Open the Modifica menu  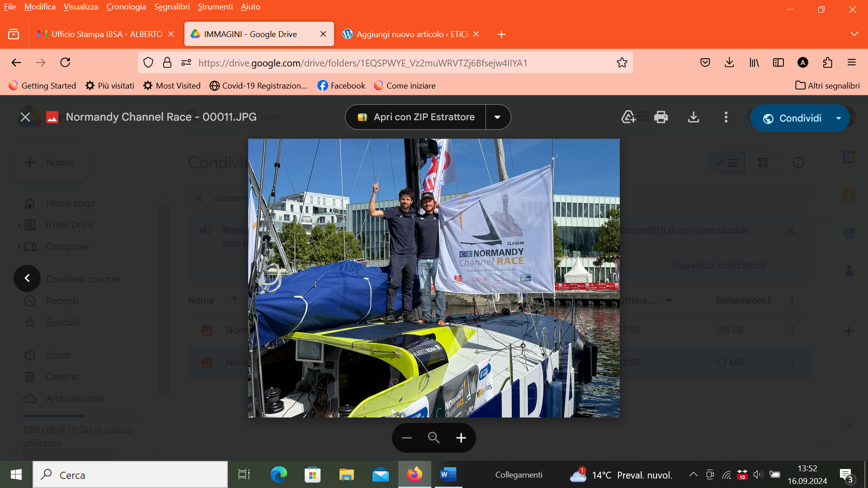tap(40, 7)
